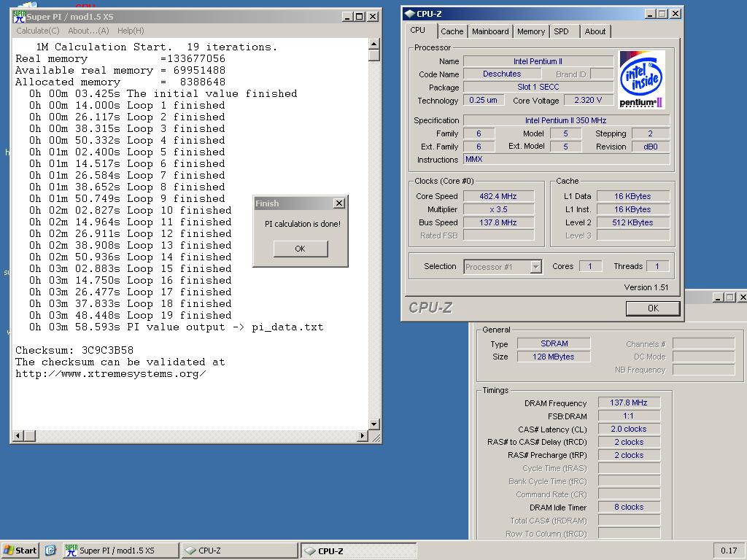Screen dimensions: 747x560
Task: Open the Internet Explorer quick launch icon
Action: tap(50, 550)
